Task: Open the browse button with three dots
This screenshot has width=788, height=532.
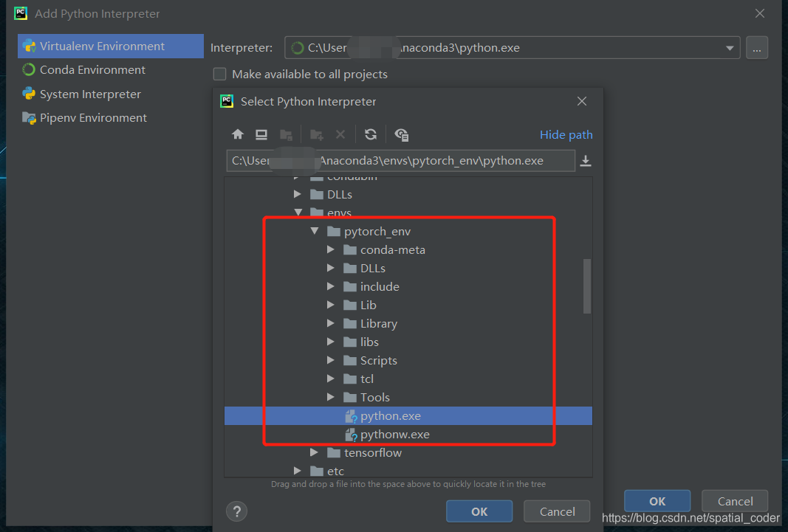Action: 757,48
